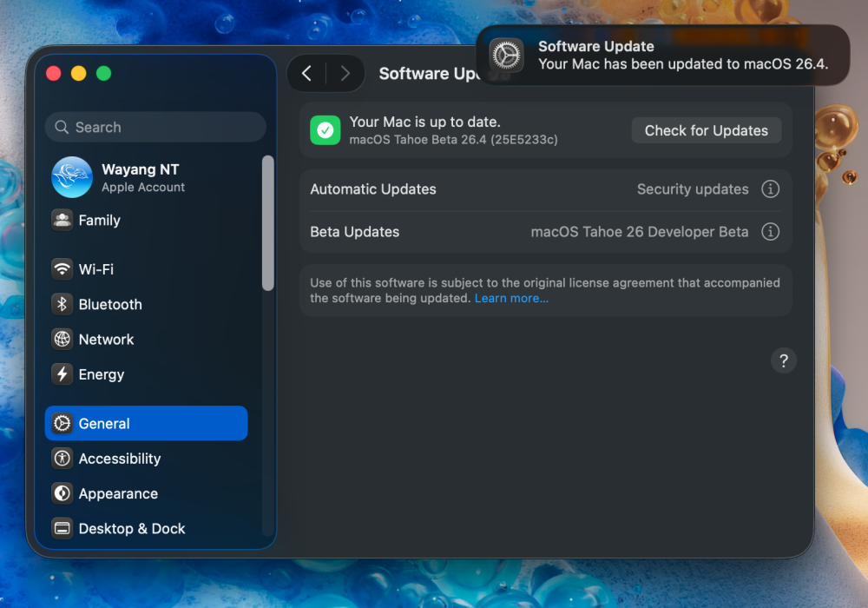Viewport: 868px width, 608px height.
Task: Select the General gear icon
Action: pos(62,423)
